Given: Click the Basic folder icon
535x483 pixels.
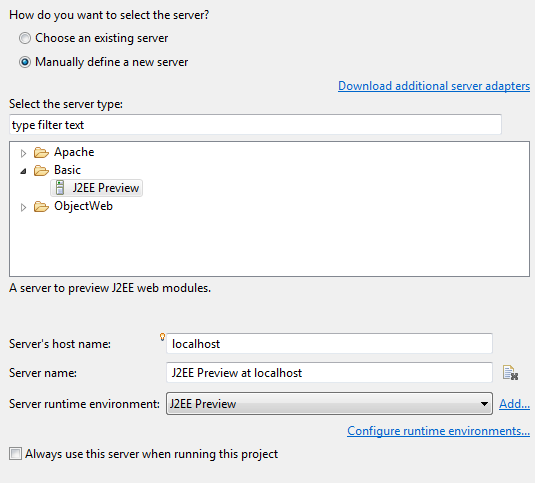Looking at the screenshot, I should [x=41, y=170].
